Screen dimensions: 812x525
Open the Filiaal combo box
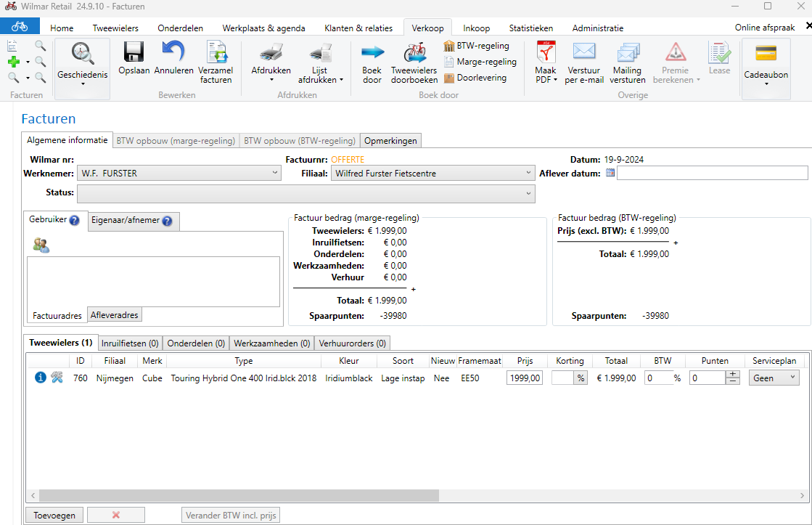(528, 173)
